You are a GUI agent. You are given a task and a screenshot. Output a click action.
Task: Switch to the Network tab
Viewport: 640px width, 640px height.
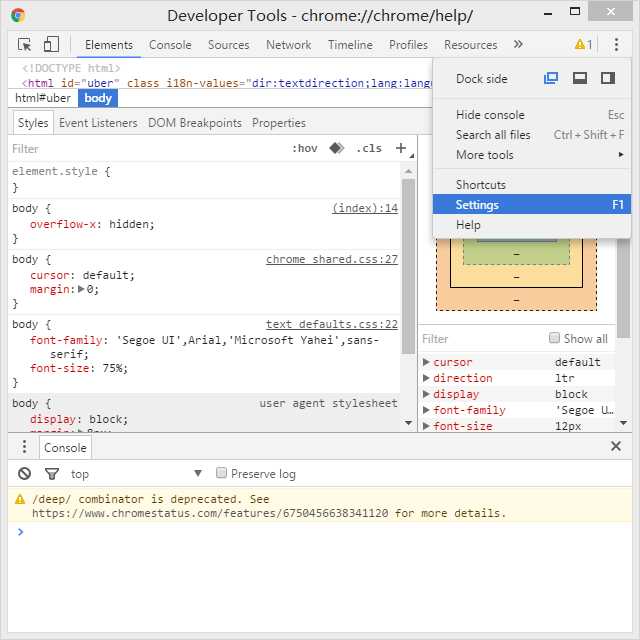click(289, 44)
